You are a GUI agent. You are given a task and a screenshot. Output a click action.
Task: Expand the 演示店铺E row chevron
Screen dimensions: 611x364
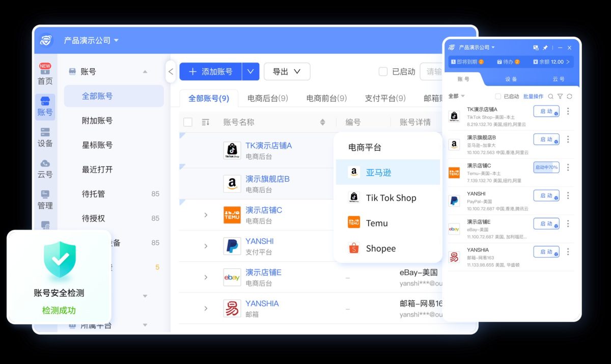206,277
